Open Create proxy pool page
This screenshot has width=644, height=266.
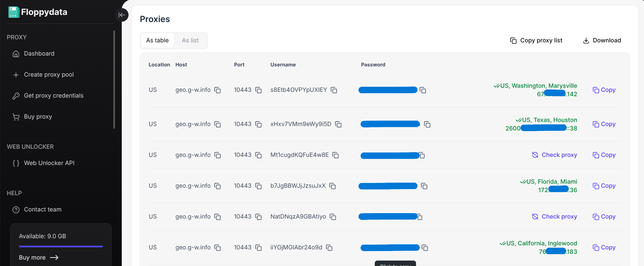pos(49,75)
